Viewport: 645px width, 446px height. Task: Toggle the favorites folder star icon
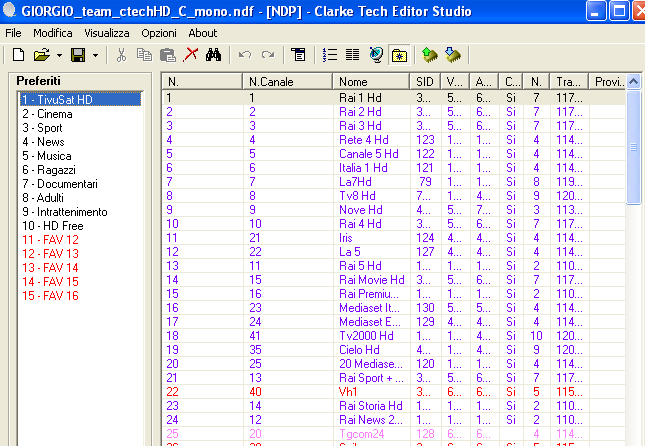(399, 55)
